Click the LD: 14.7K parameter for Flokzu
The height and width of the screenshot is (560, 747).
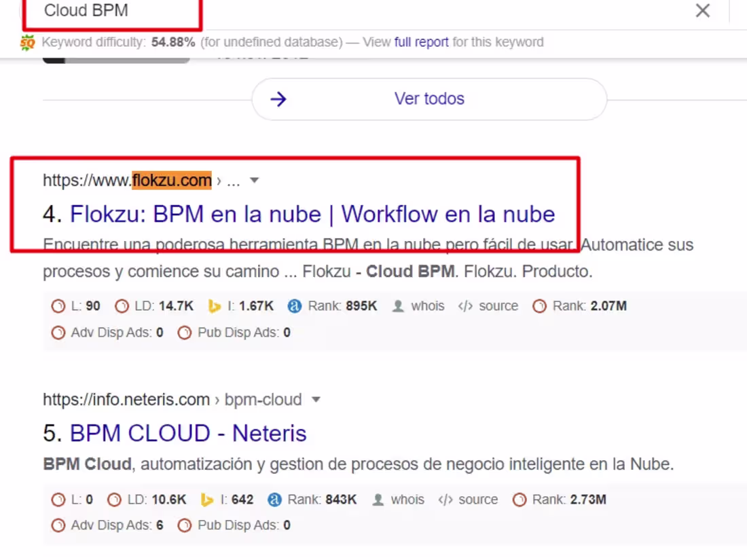point(154,305)
